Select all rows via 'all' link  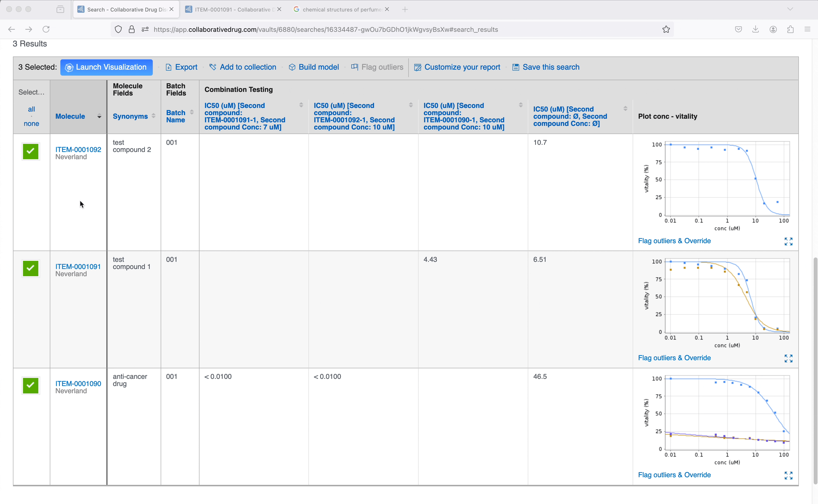pyautogui.click(x=31, y=109)
